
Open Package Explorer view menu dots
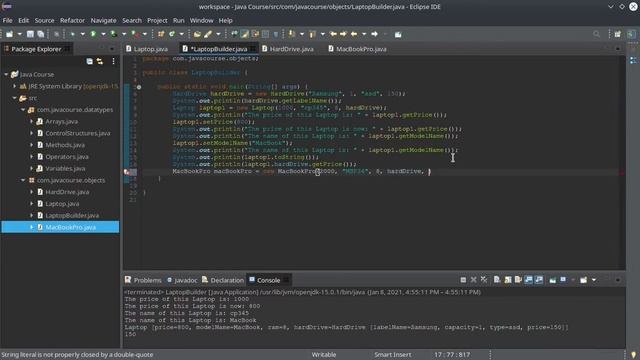(x=113, y=61)
